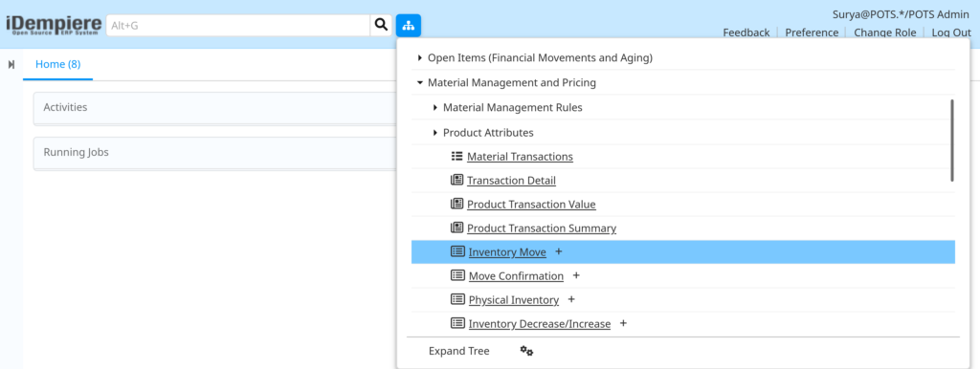Click the Inventory Decrease/Increase window icon
The image size is (980, 369).
click(457, 323)
